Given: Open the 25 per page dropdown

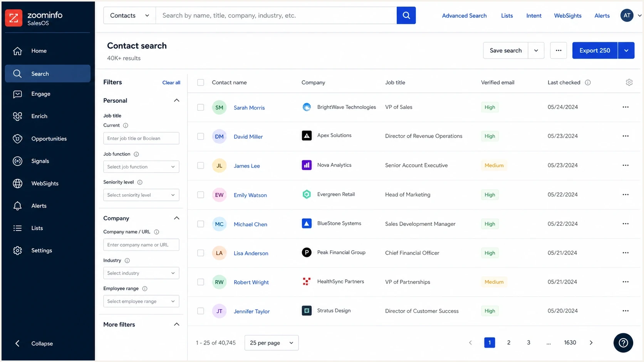Looking at the screenshot, I should click(x=272, y=343).
